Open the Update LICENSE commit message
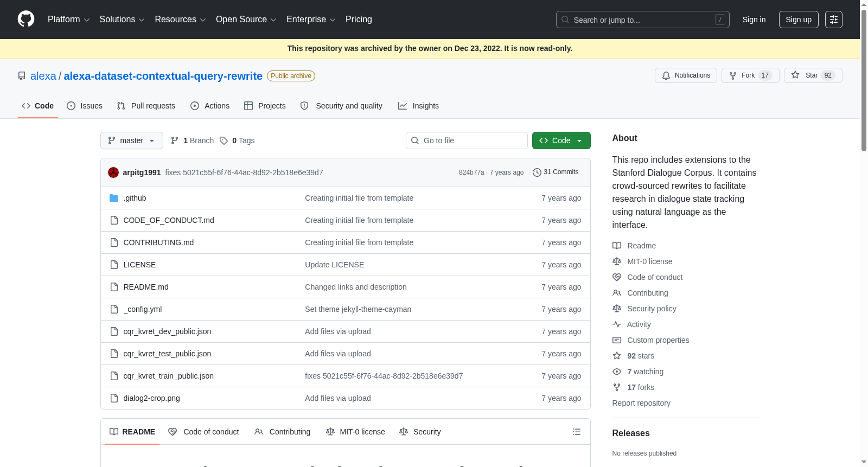 coord(334,265)
